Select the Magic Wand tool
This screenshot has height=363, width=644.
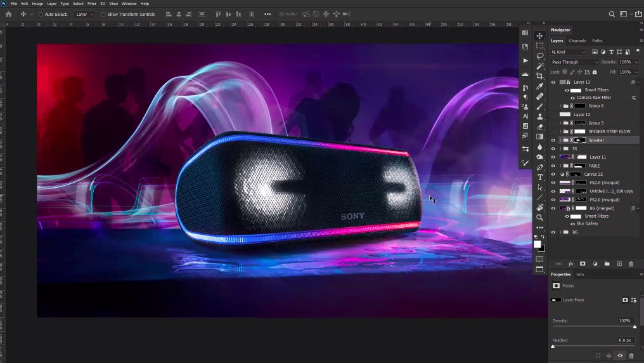click(x=539, y=66)
